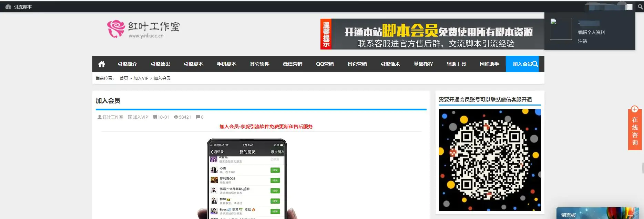Click the phone screenshot image in article
Image resolution: width=644 pixels, height=219 pixels.
(x=247, y=179)
